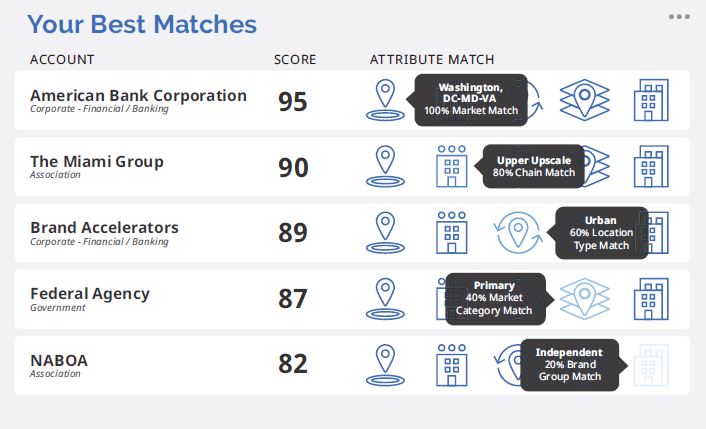This screenshot has width=706, height=429.
Task: Click American Bank Corporation's building icon
Action: point(651,100)
